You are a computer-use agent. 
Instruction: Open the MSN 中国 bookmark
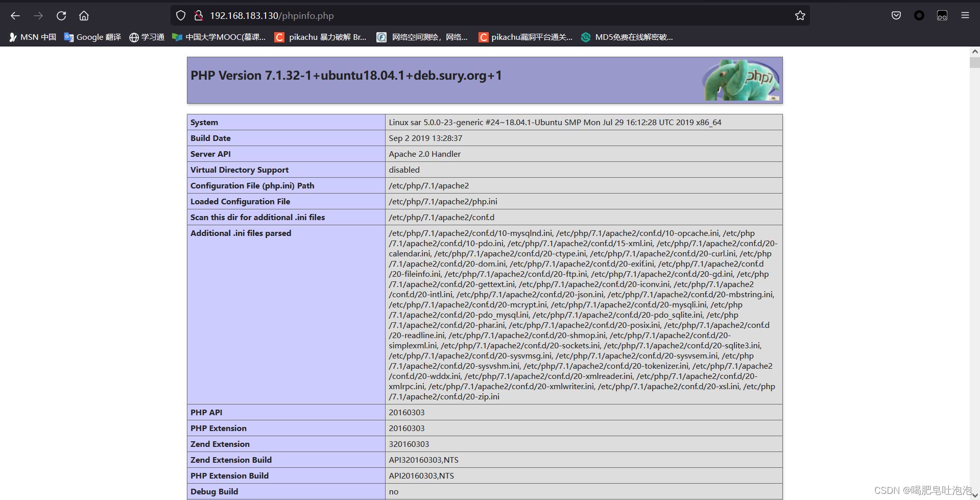[32, 37]
